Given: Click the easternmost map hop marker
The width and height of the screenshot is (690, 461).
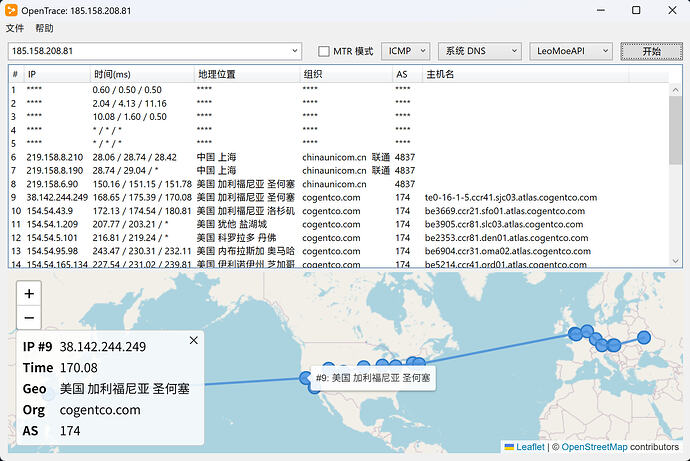Looking at the screenshot, I should (644, 337).
